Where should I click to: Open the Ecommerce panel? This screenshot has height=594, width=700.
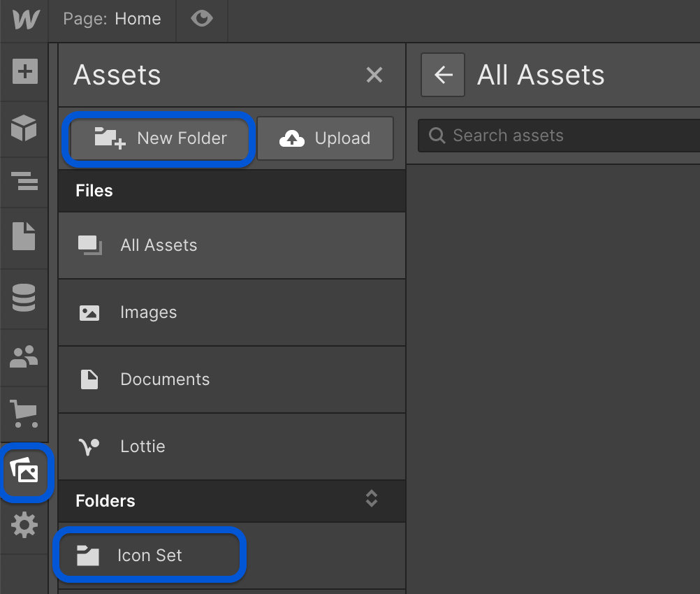pyautogui.click(x=24, y=414)
